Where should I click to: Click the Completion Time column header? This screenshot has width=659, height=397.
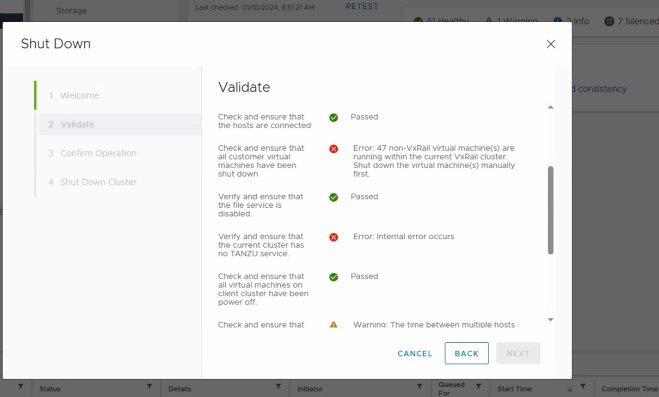pos(630,389)
